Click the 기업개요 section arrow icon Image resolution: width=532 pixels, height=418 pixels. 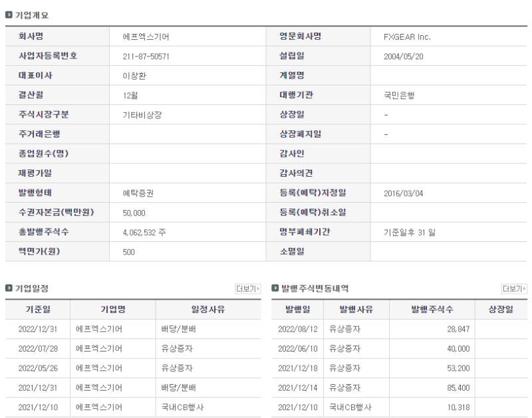coord(9,15)
